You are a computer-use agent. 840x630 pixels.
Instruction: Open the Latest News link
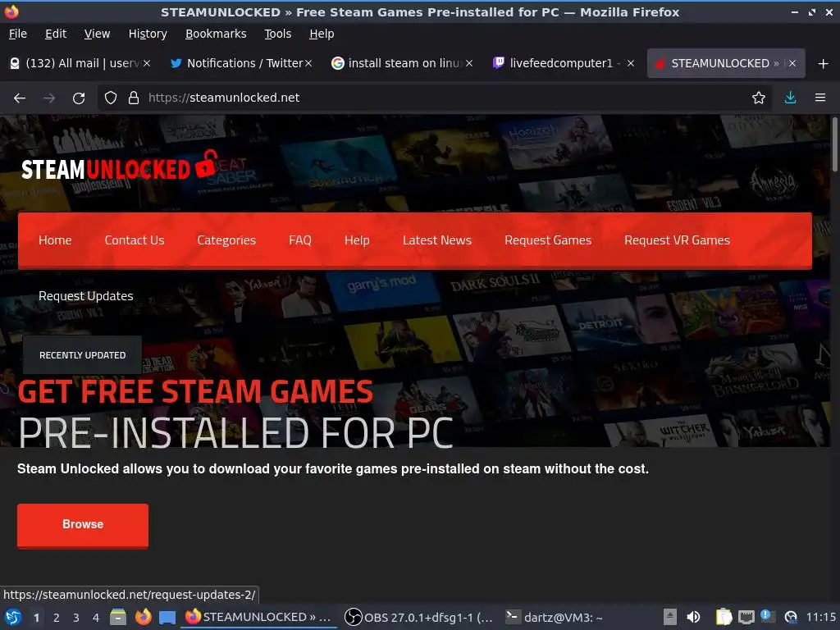coord(437,240)
